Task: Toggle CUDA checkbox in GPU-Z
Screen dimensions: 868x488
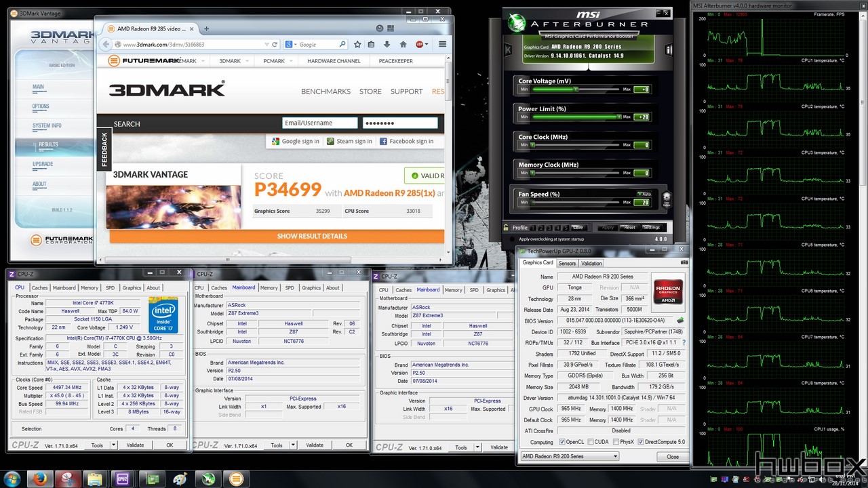Action: coord(591,442)
